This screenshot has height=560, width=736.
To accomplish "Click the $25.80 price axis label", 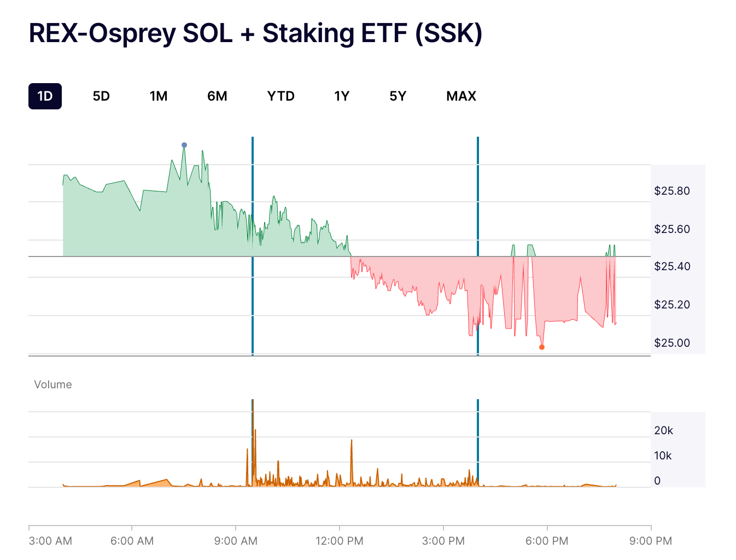I will click(672, 191).
